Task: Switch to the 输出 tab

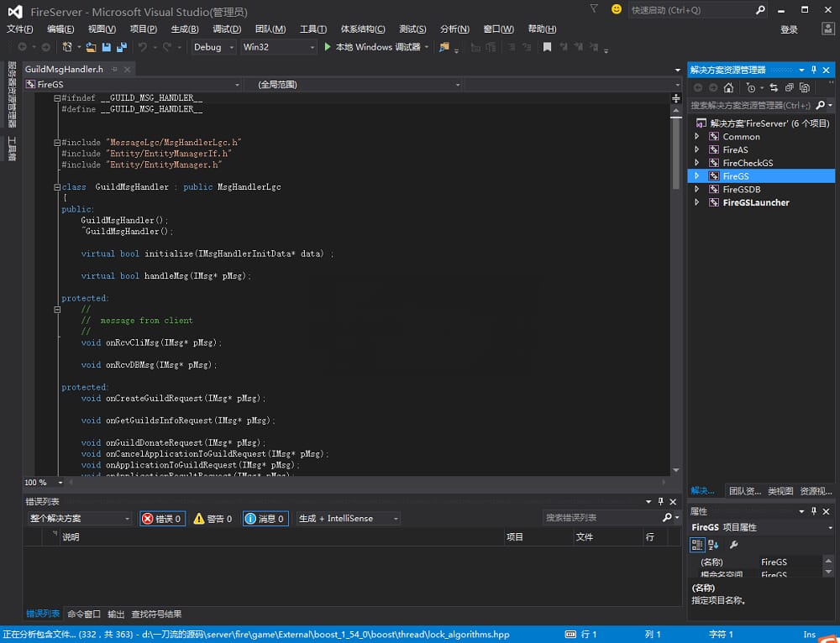Action: click(116, 614)
